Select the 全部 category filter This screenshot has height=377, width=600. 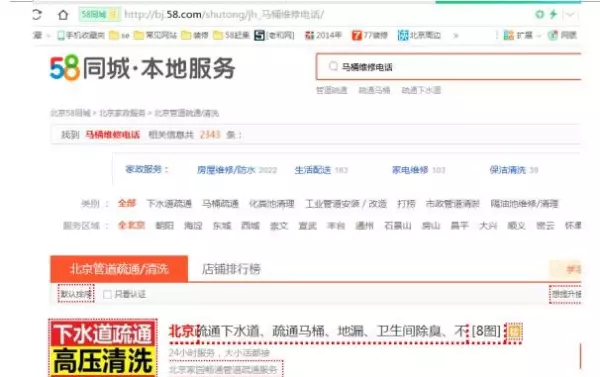(x=127, y=203)
